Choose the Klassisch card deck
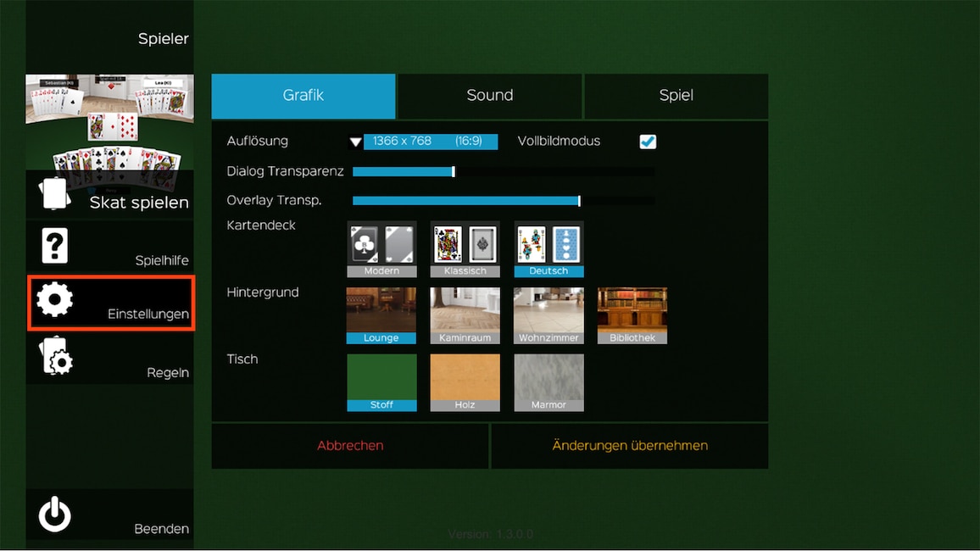This screenshot has height=551, width=980. 465,248
